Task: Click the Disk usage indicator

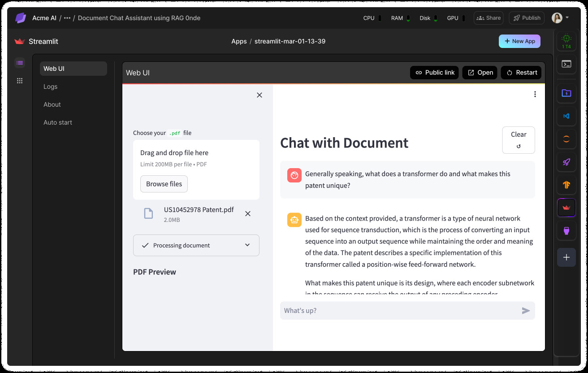Action: tap(428, 18)
